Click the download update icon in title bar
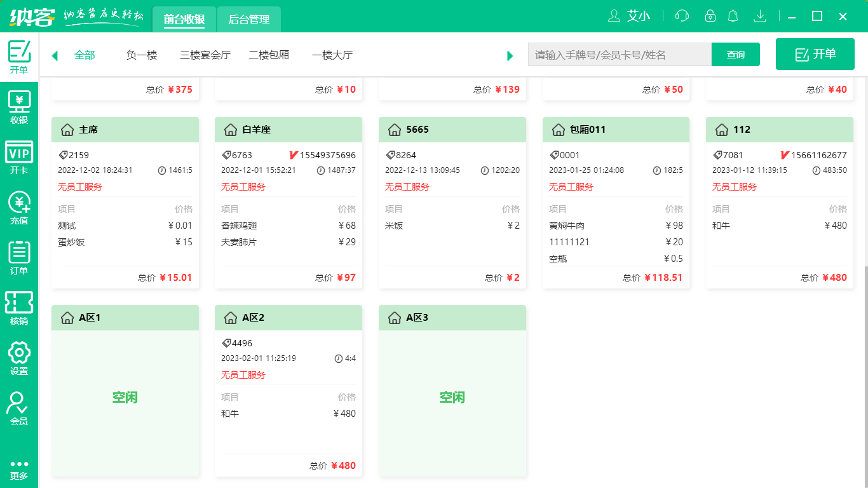 [x=760, y=16]
